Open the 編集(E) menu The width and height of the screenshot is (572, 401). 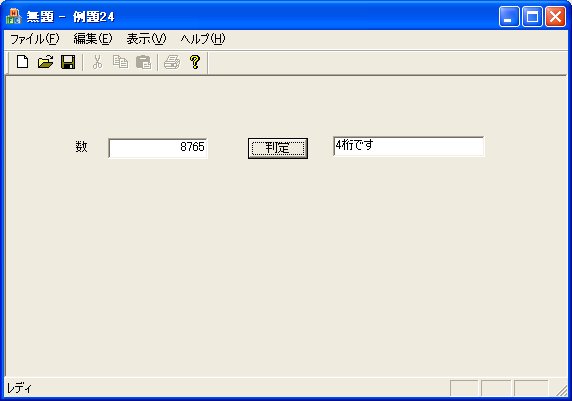click(93, 39)
